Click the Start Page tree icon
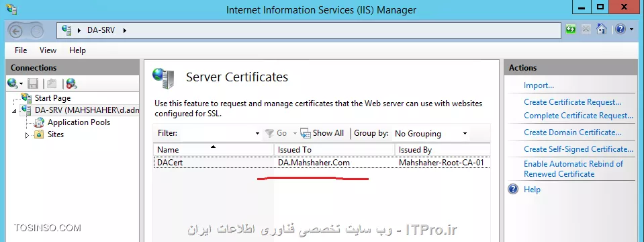Viewport: 644px width, 242px height. [27, 97]
